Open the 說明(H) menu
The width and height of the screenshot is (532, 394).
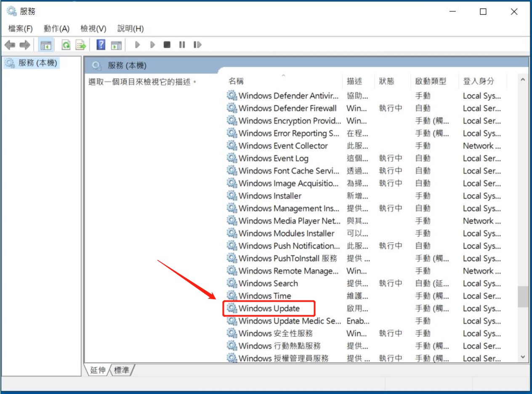click(130, 29)
